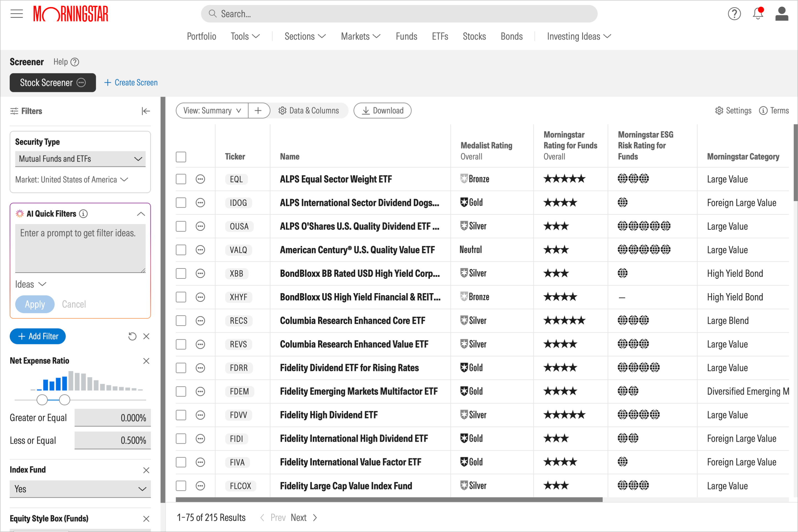Viewport: 798px width, 532px height.
Task: Select all rows checkbox in header
Action: click(181, 157)
